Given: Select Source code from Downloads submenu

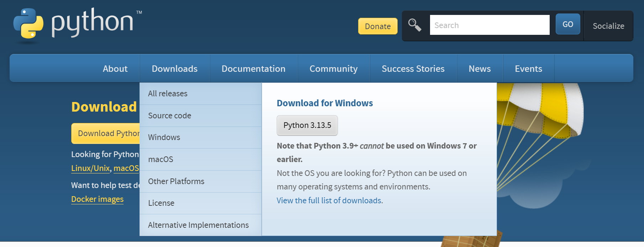Looking at the screenshot, I should tap(200, 116).
